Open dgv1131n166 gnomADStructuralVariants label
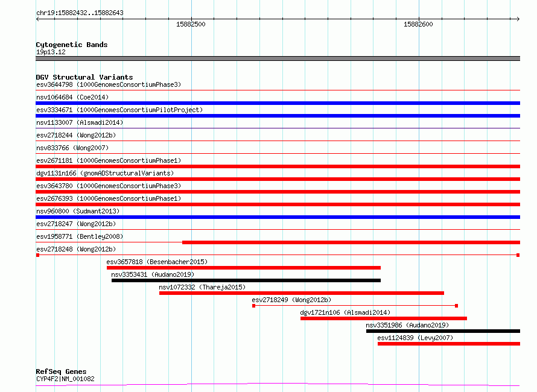Image resolution: width=537 pixels, height=392 pixels. pos(105,173)
